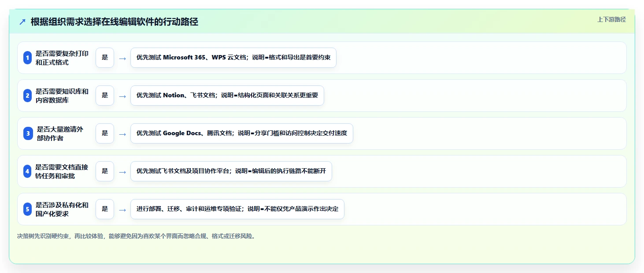Screen dimensions: 644x273
Task: Click the question 是否需要知识库和内容数据库
Action: [62, 96]
